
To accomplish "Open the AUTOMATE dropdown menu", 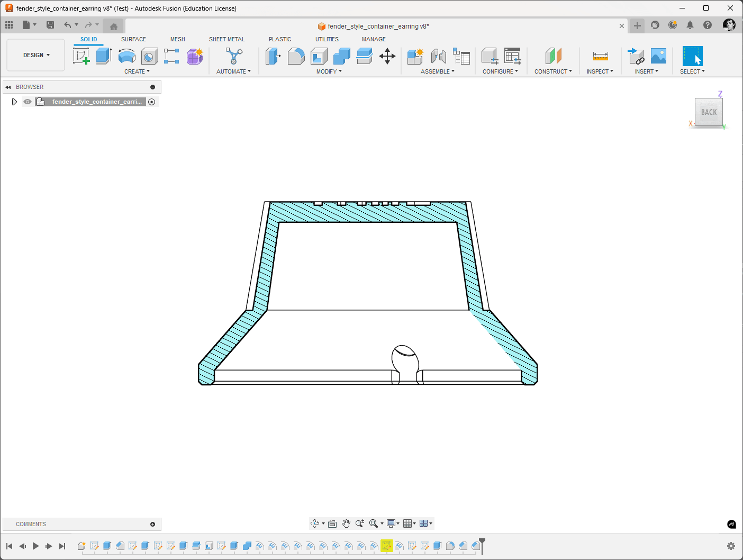I will pos(233,71).
